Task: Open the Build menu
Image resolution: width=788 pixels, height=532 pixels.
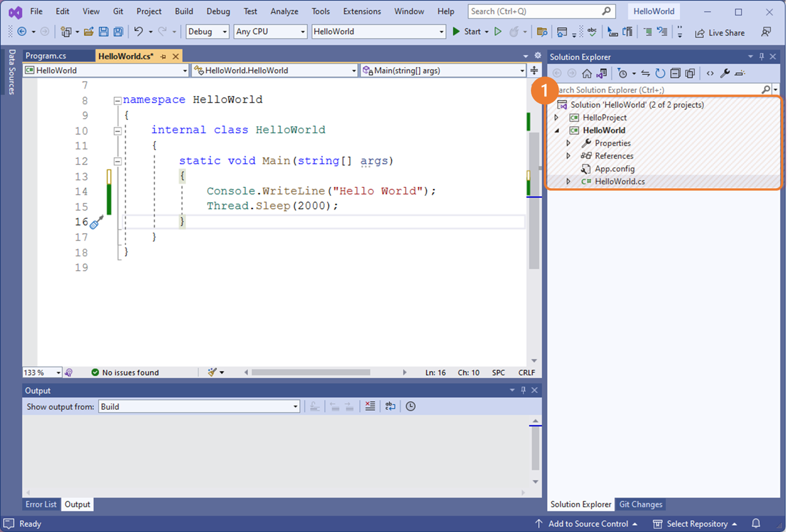Action: tap(184, 11)
